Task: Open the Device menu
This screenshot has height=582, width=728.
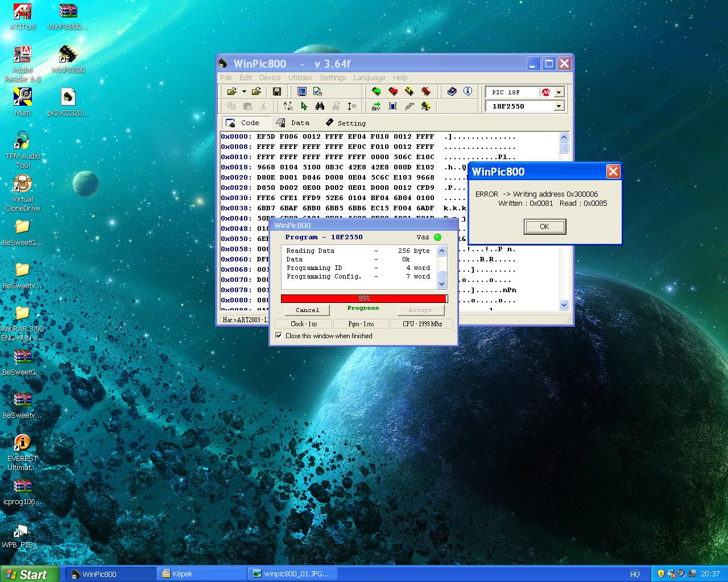Action: (270, 78)
